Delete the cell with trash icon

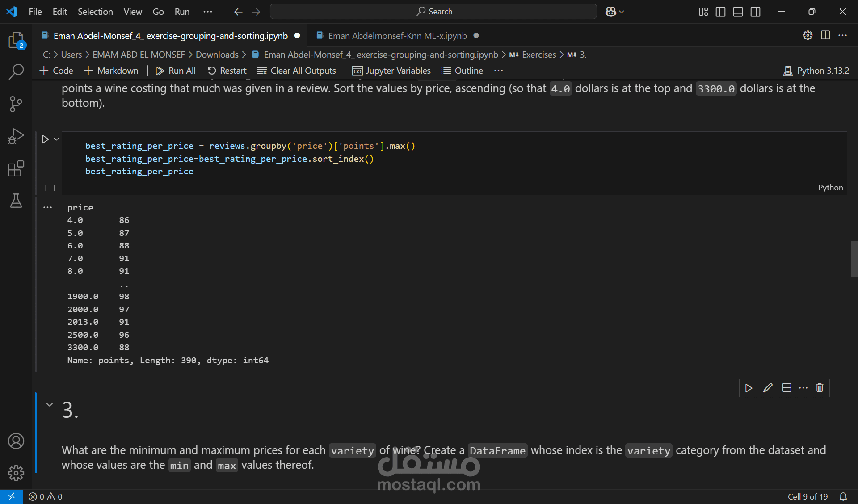[820, 388]
